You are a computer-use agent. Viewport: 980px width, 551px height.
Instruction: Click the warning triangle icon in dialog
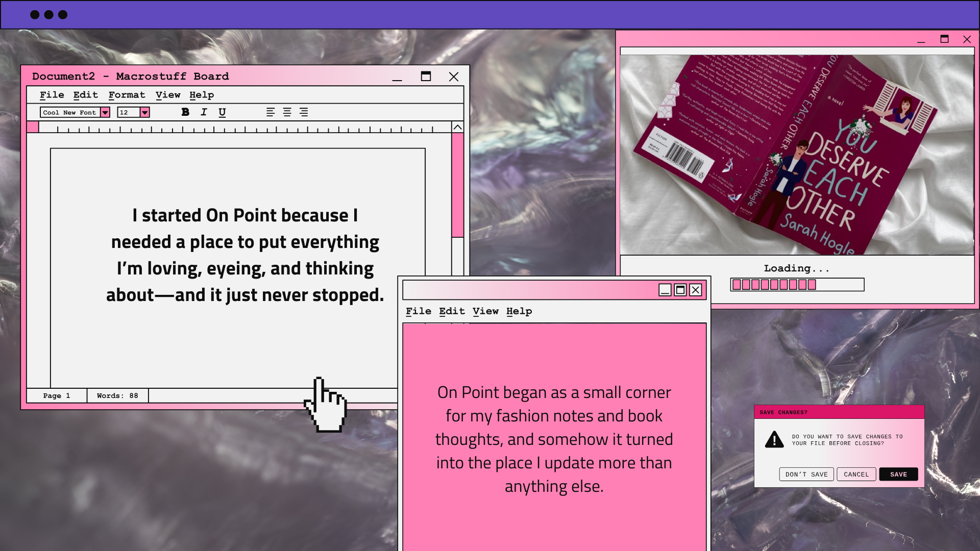(x=774, y=439)
